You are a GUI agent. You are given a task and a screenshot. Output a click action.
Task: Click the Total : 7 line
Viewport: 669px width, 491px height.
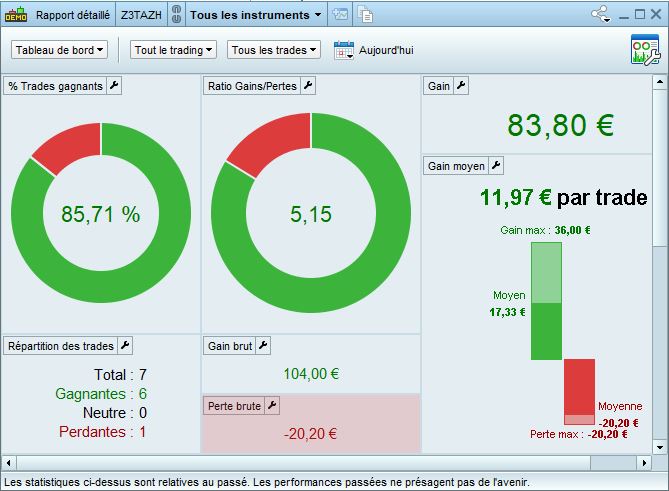tap(121, 375)
